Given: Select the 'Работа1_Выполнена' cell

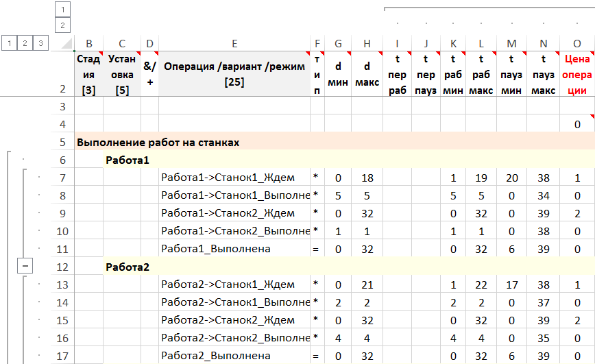Looking at the screenshot, I should point(234,249).
